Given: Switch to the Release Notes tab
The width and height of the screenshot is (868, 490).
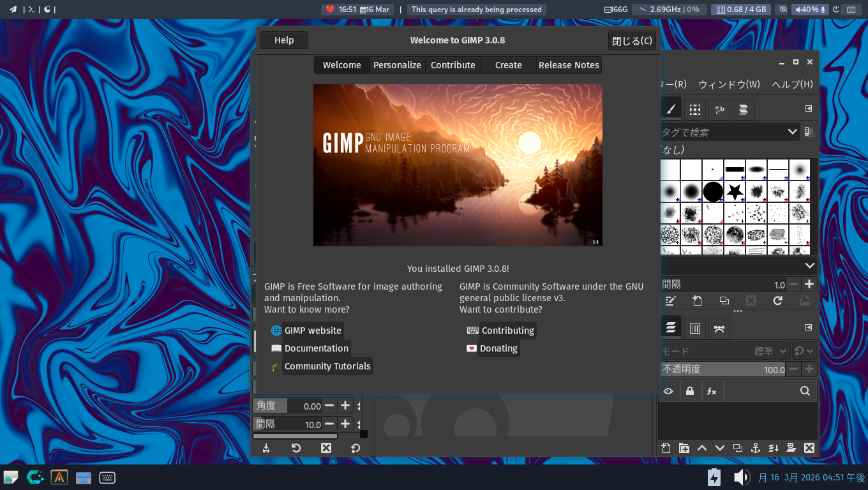Looking at the screenshot, I should (569, 65).
